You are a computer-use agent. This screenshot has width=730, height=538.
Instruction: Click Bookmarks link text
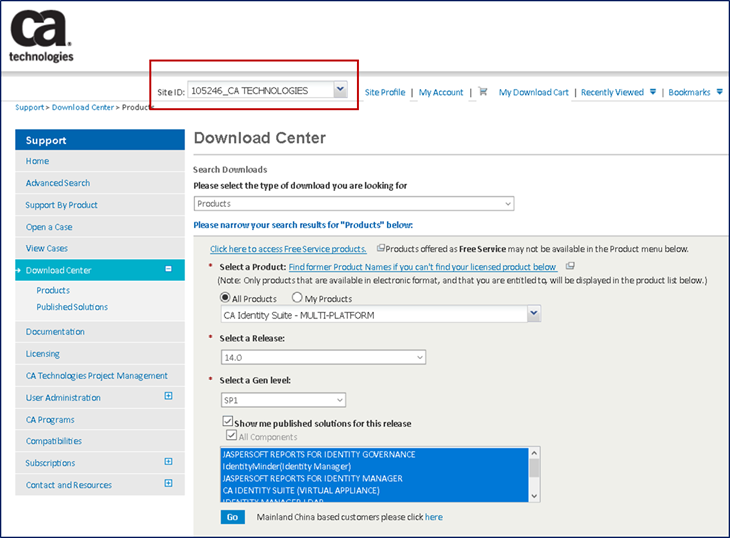click(x=689, y=92)
